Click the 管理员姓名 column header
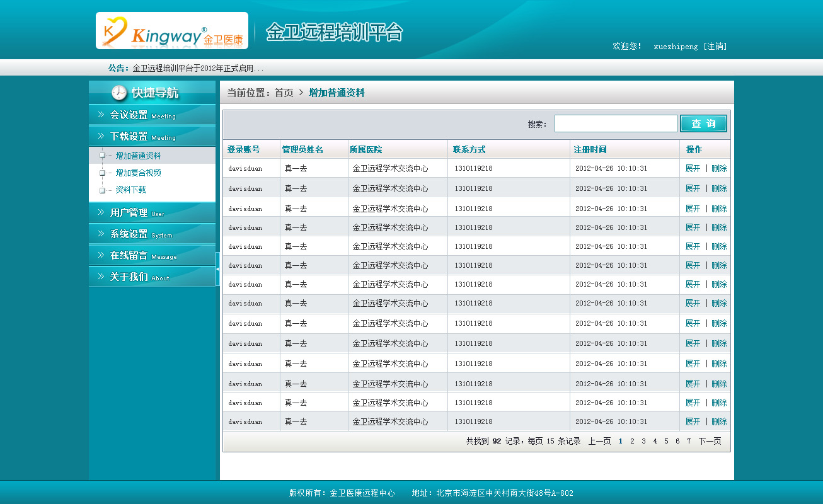Viewport: 823px width, 504px height. (302, 149)
